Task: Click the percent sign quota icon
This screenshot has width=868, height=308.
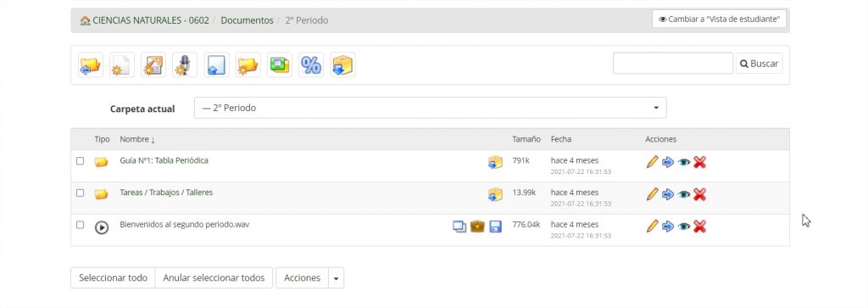Action: click(x=311, y=64)
